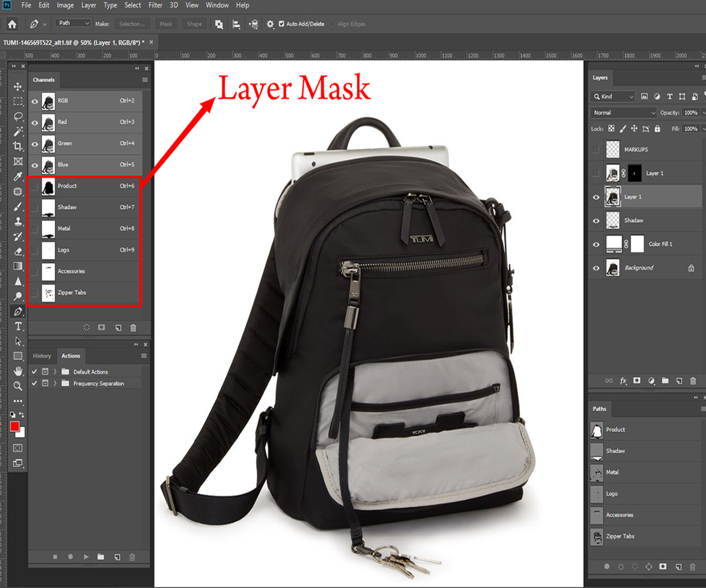The width and height of the screenshot is (706, 588).
Task: Add a layer mask from Layers panel
Action: (x=636, y=380)
